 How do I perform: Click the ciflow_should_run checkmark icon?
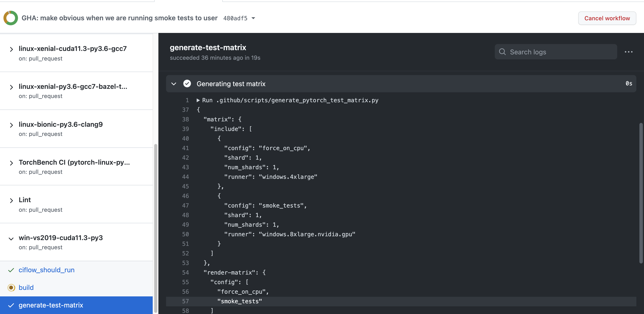[x=11, y=270]
